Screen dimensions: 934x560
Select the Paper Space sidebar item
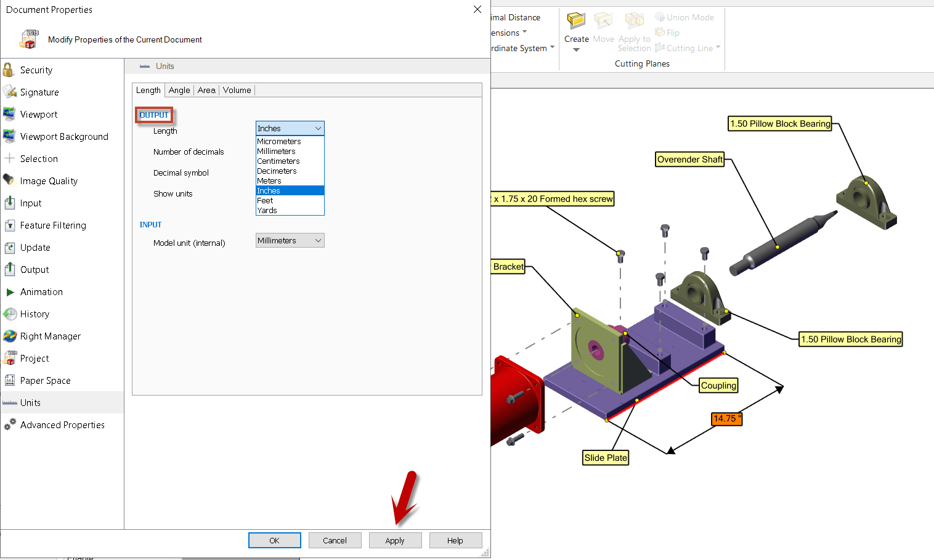point(45,381)
